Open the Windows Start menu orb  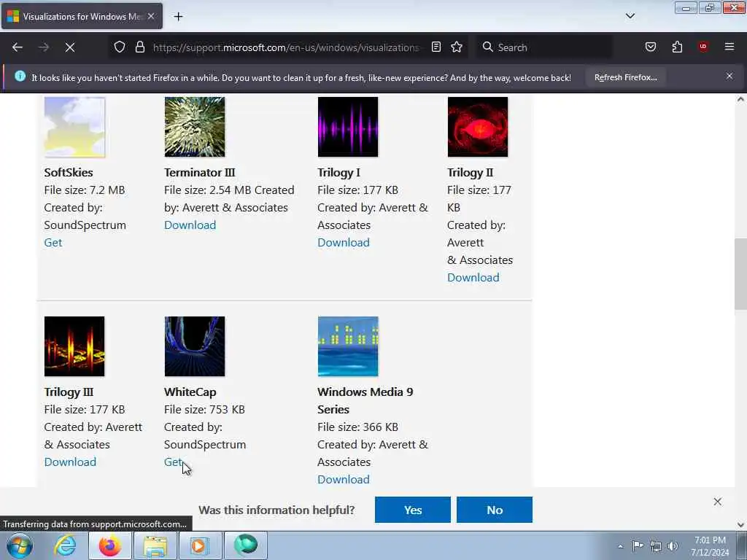(x=20, y=545)
